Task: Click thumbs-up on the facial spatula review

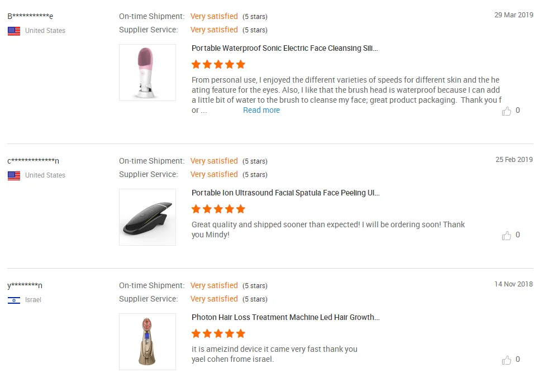Action: tap(507, 236)
